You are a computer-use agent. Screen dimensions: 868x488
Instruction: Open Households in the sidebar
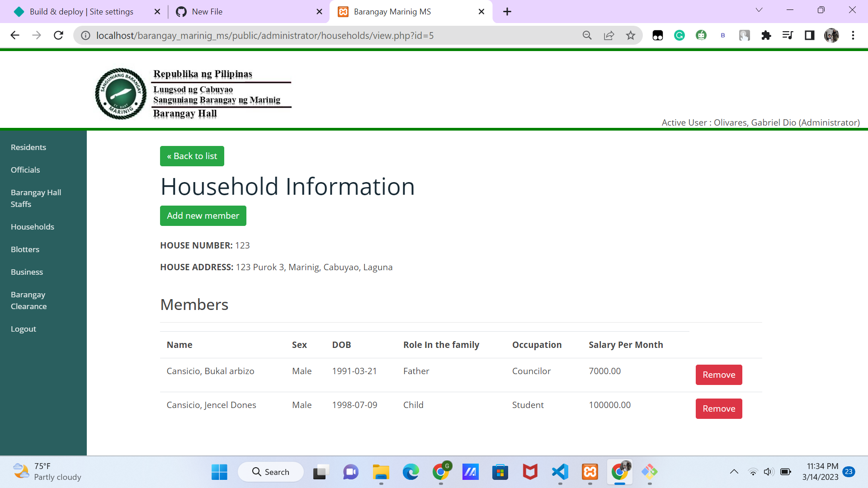tap(33, 227)
